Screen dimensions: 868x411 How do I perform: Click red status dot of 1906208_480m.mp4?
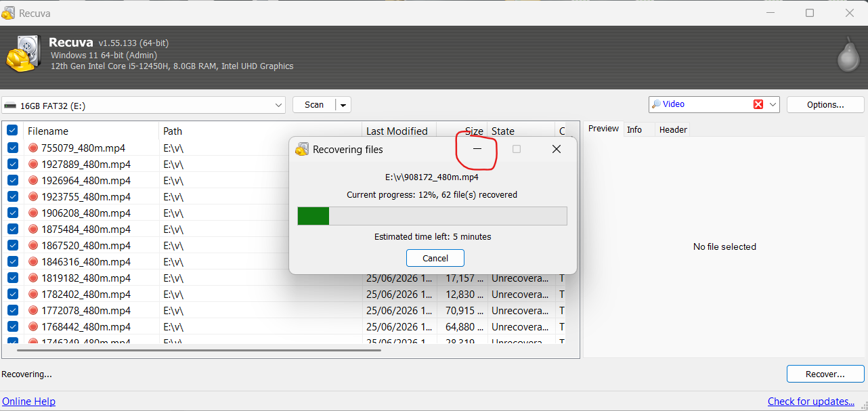point(33,213)
